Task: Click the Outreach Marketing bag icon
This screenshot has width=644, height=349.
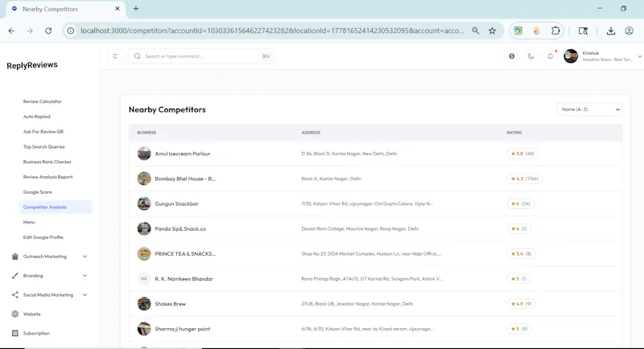Action: tap(15, 257)
